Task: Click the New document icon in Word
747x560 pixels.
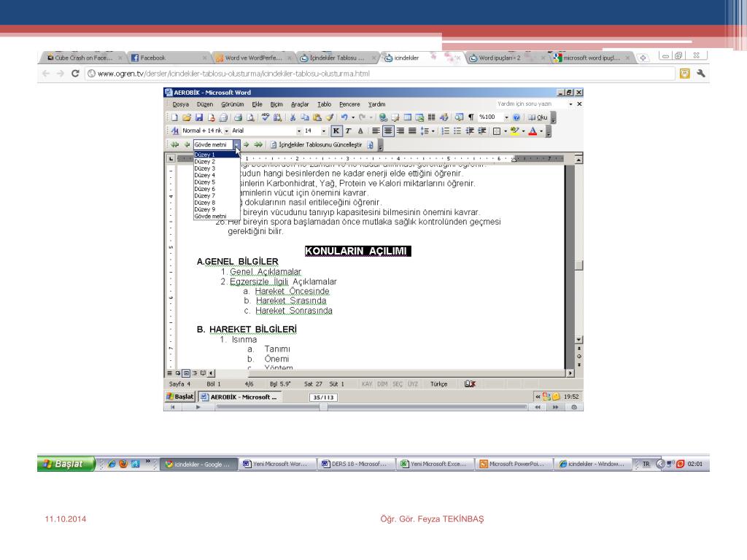Action: 174,117
